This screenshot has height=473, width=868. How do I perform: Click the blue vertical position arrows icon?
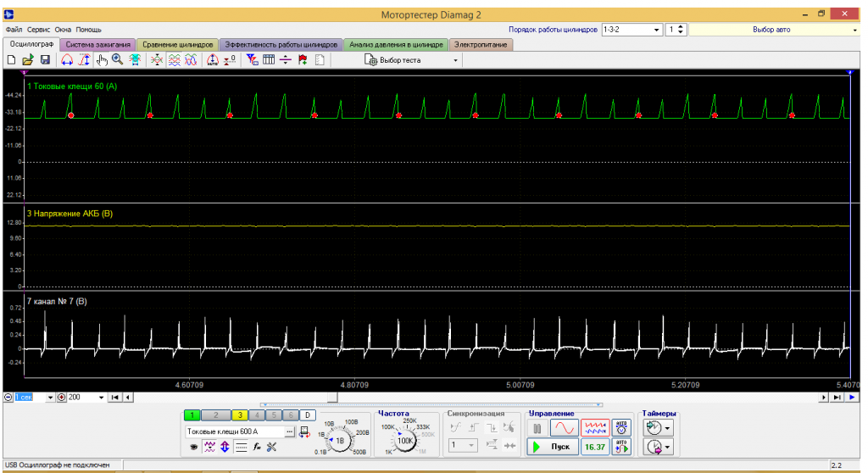[225, 447]
